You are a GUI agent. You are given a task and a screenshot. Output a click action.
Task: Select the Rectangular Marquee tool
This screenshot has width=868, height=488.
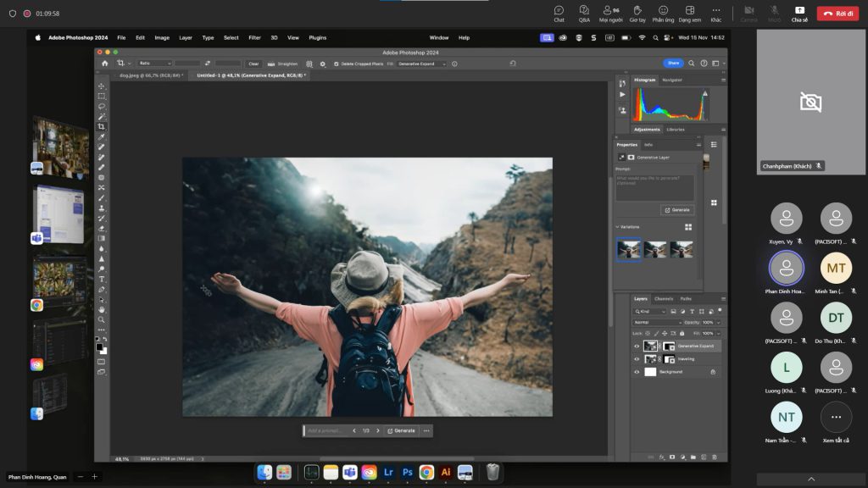(102, 96)
